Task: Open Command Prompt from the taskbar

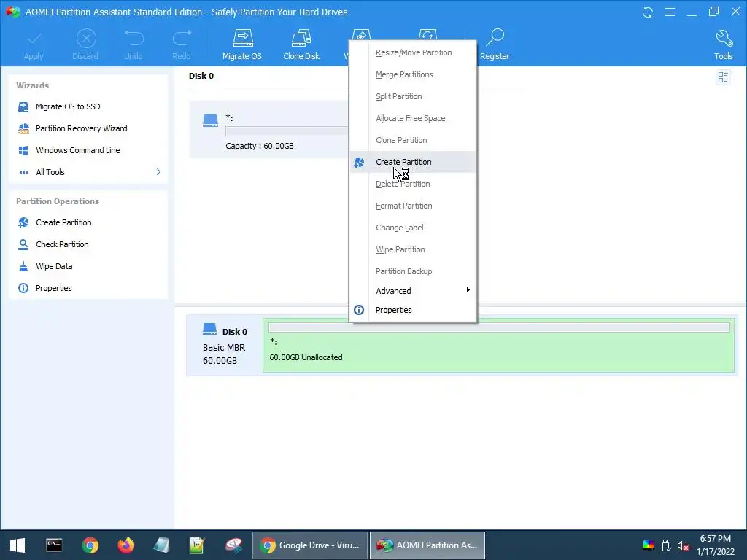Action: pyautogui.click(x=54, y=545)
